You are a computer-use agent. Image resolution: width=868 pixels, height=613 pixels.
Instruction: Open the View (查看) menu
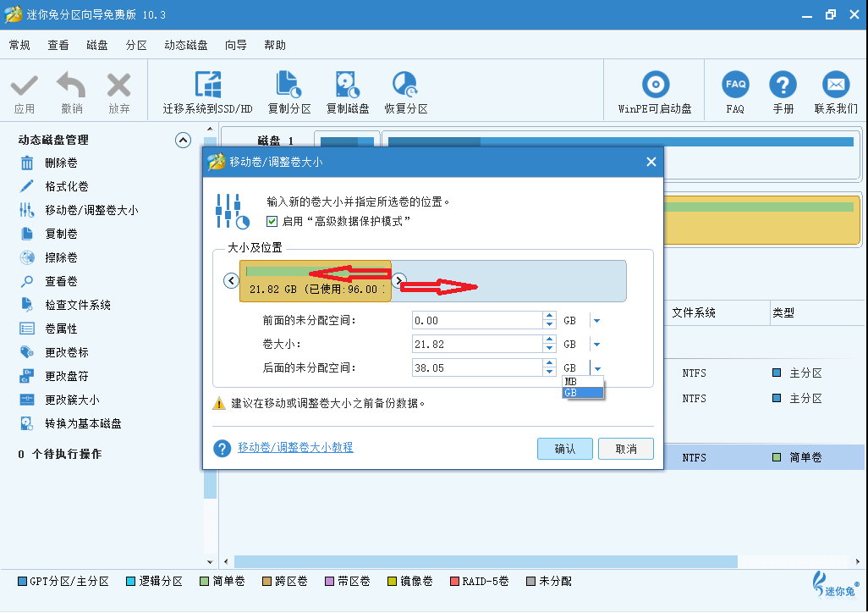click(x=58, y=45)
